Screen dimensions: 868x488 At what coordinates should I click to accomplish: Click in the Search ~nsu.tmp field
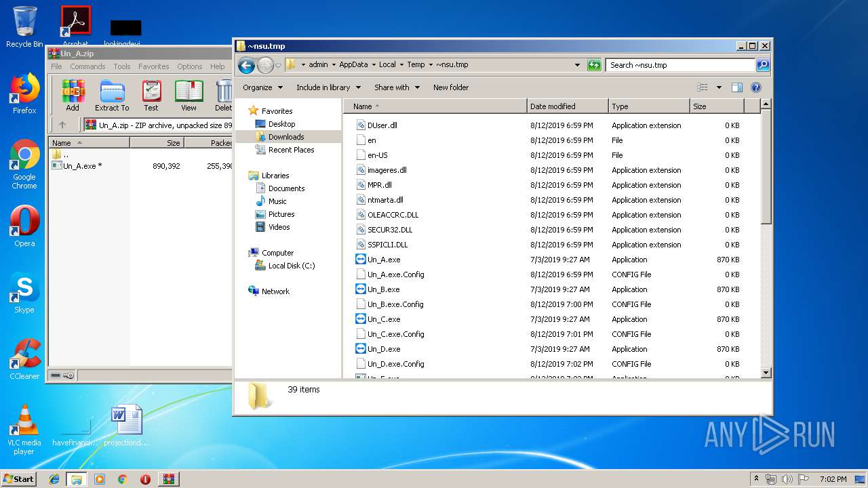tap(680, 65)
